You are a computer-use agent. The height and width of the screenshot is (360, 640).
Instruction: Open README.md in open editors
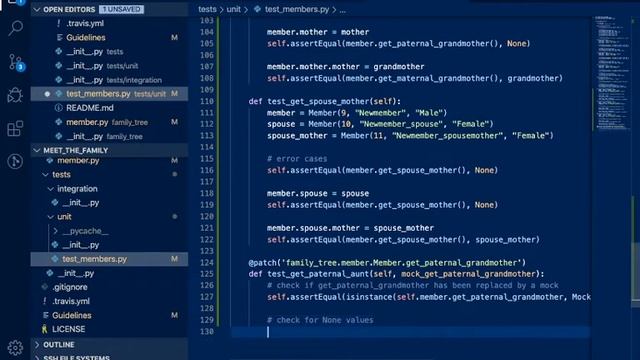click(109, 108)
